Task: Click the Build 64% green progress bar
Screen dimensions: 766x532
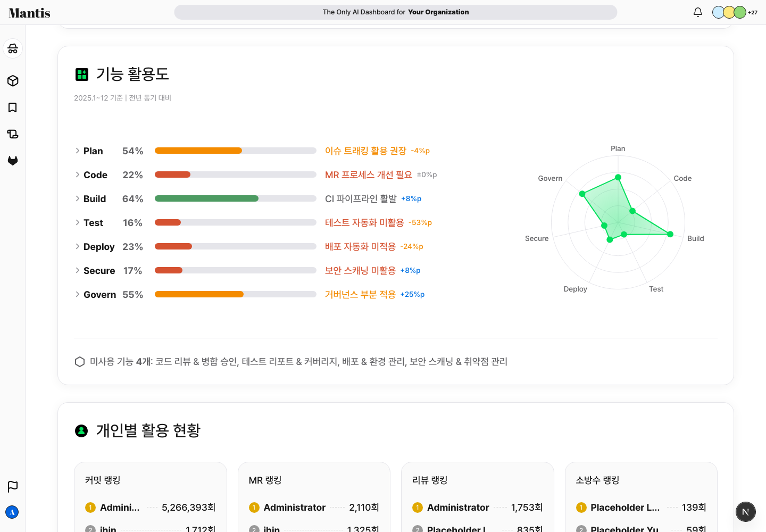Action: [236, 198]
